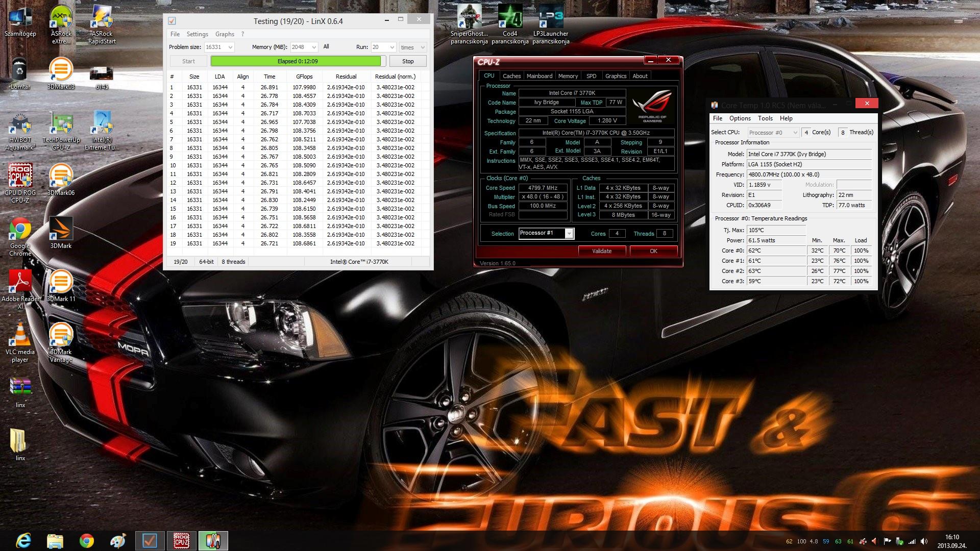
Task: Open Core Temp Help menu
Action: 786,118
